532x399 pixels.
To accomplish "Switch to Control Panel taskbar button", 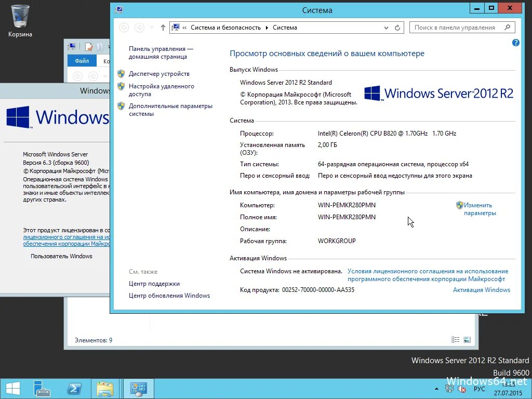I will tap(138, 389).
